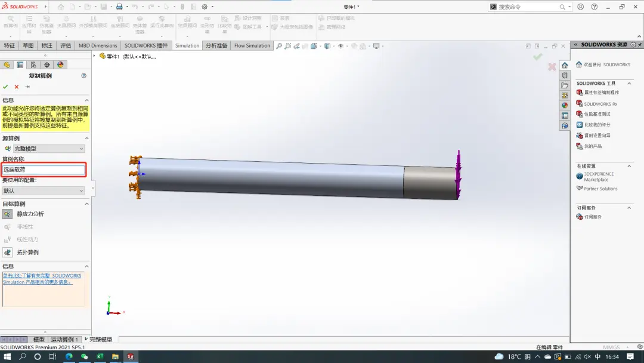Open the task pane Appearances color ball icon

(x=565, y=105)
